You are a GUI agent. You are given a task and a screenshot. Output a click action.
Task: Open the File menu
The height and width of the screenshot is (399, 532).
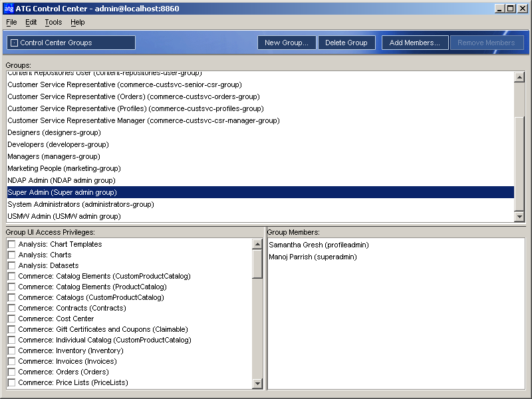tap(11, 23)
